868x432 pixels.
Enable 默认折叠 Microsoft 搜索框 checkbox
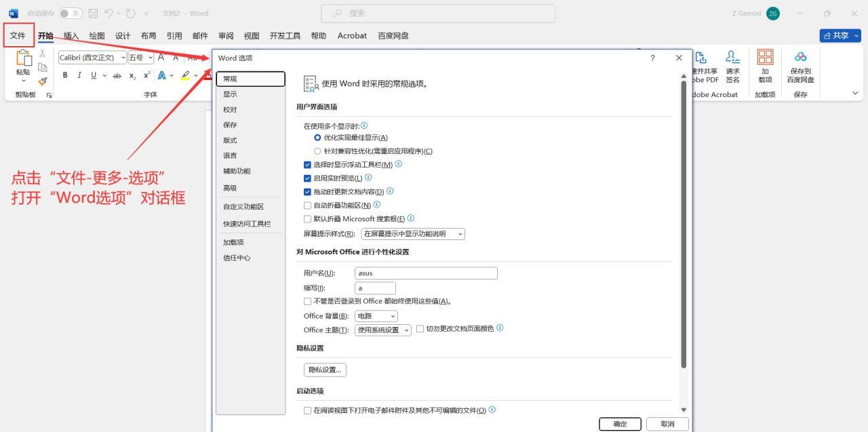(x=307, y=219)
